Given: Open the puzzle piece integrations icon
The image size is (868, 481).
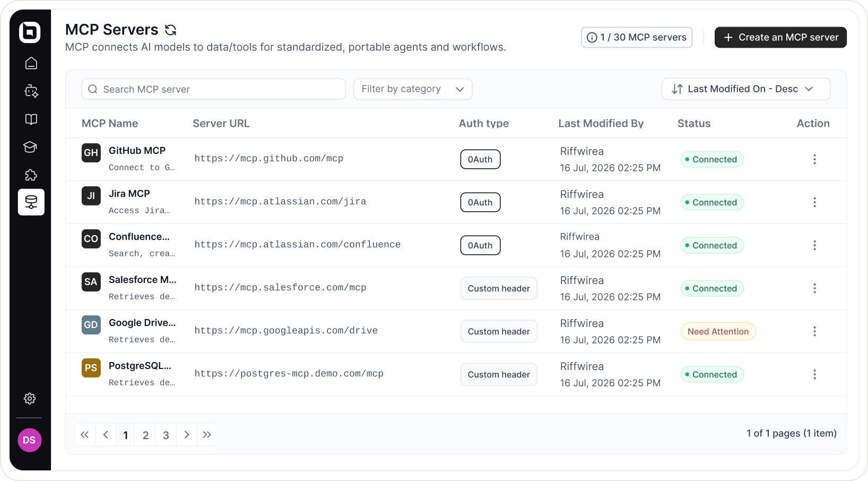Looking at the screenshot, I should tap(31, 175).
